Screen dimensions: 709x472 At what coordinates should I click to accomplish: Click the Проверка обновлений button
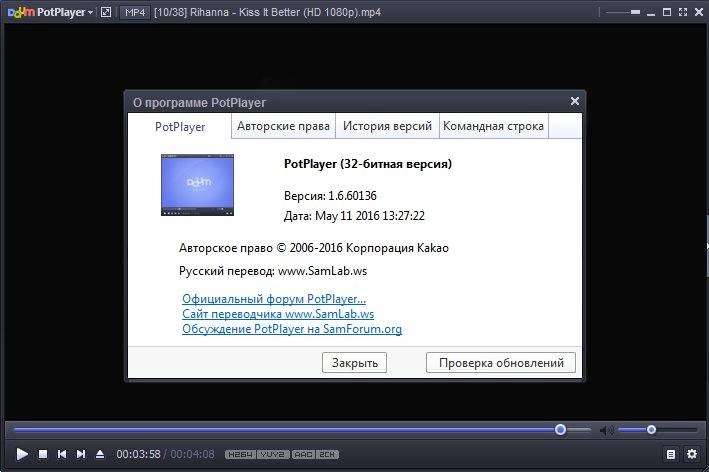(x=501, y=363)
